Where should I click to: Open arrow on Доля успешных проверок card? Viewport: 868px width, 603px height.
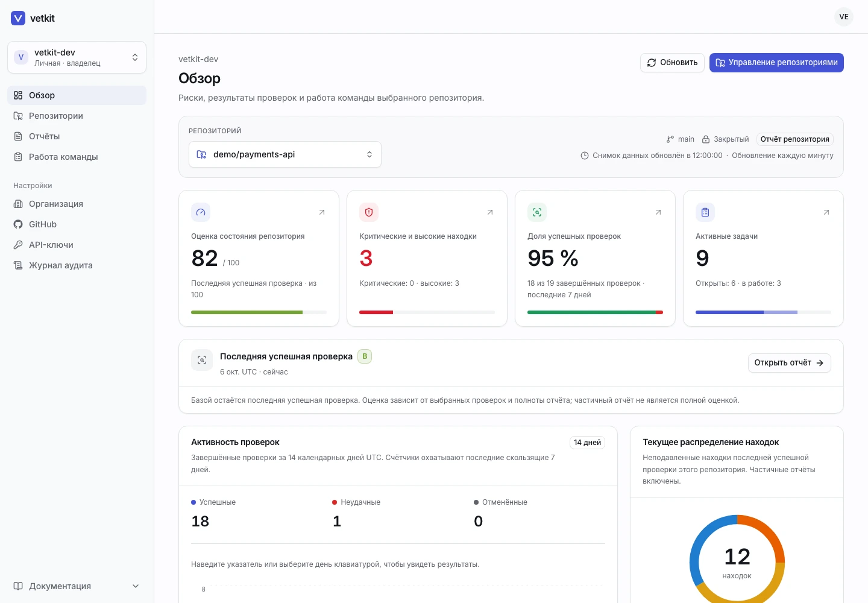tap(658, 212)
